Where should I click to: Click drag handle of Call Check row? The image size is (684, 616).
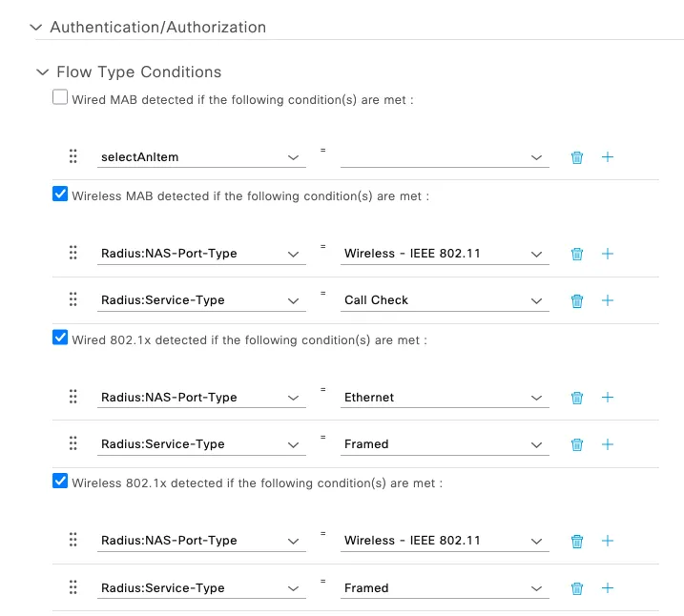pyautogui.click(x=73, y=299)
